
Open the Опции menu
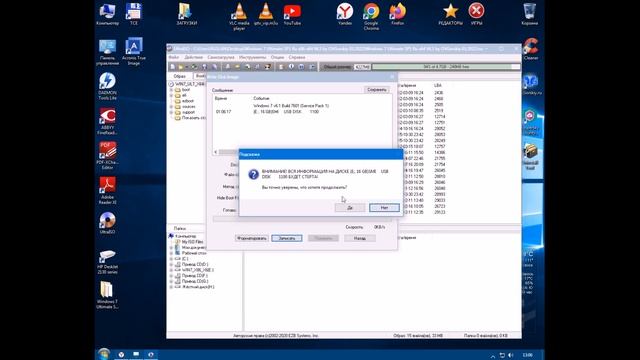(278, 57)
